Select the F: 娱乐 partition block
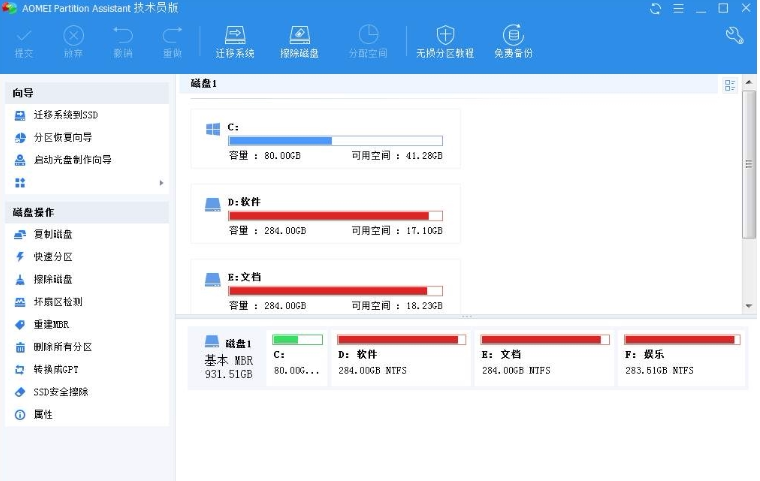Viewport: 760px width, 481px height. [x=680, y=357]
